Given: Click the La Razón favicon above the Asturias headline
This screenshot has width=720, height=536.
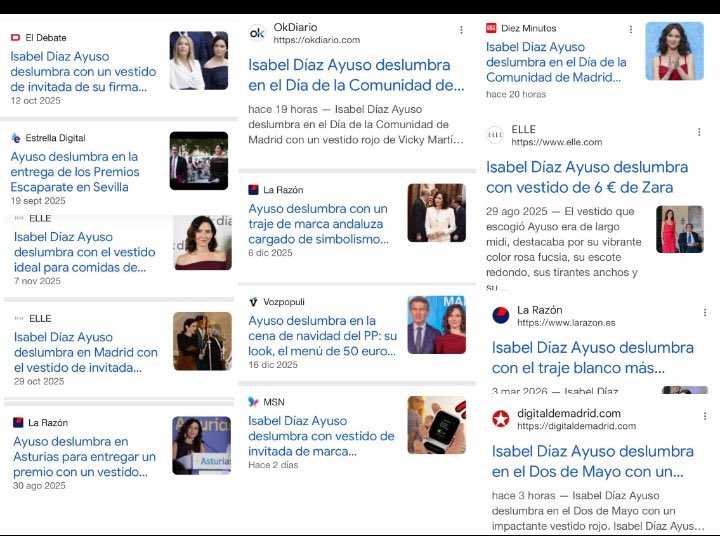Looking at the screenshot, I should coord(18,423).
